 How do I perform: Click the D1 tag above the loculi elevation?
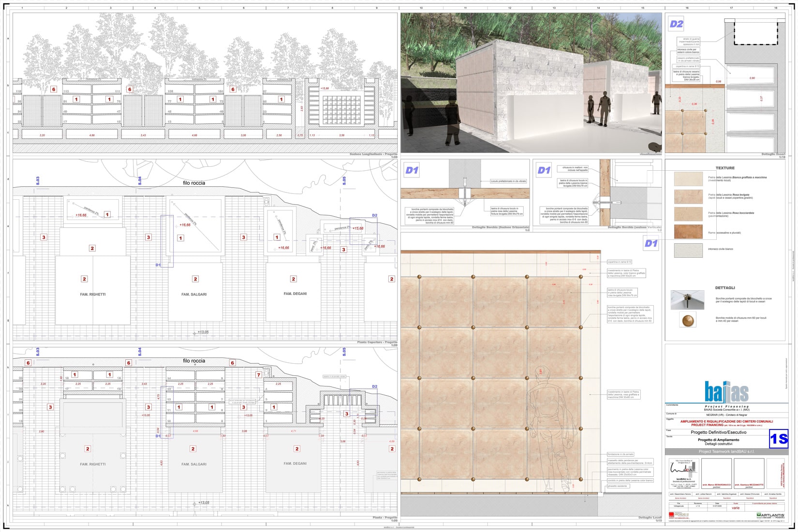coord(651,243)
